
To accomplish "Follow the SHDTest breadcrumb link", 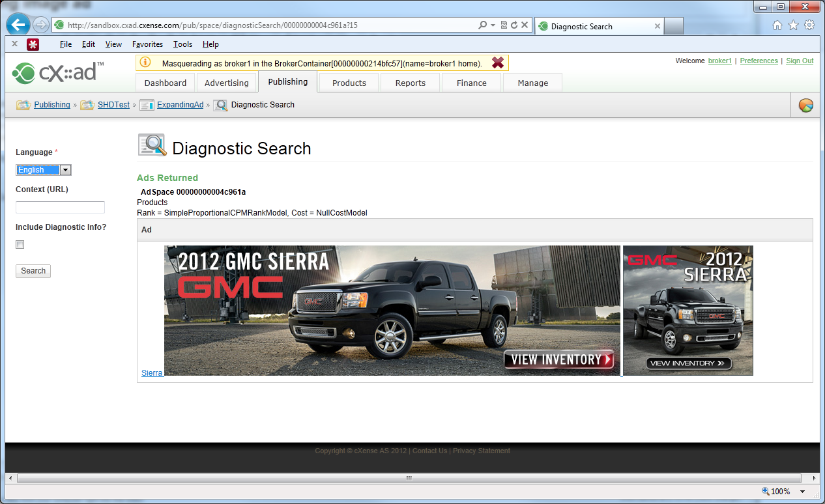I will click(113, 105).
